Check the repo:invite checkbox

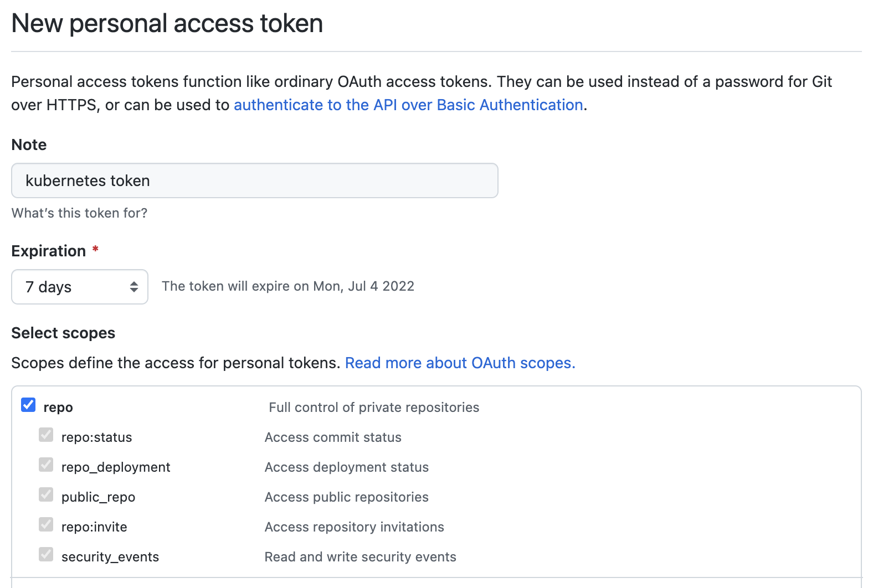click(46, 525)
